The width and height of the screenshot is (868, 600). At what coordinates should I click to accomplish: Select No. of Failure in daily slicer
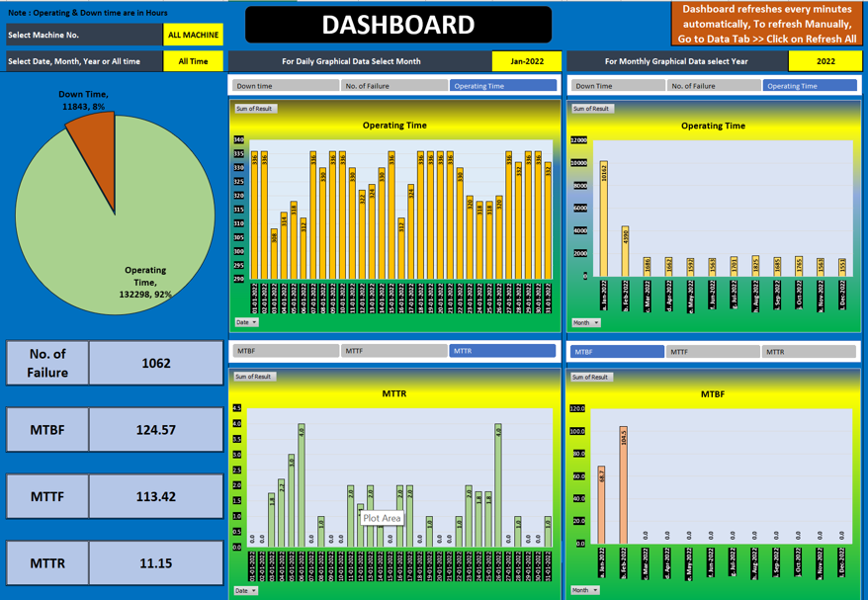[x=393, y=86]
